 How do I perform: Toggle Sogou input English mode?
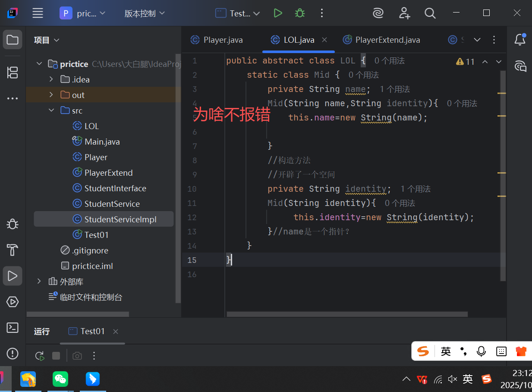tap(446, 351)
